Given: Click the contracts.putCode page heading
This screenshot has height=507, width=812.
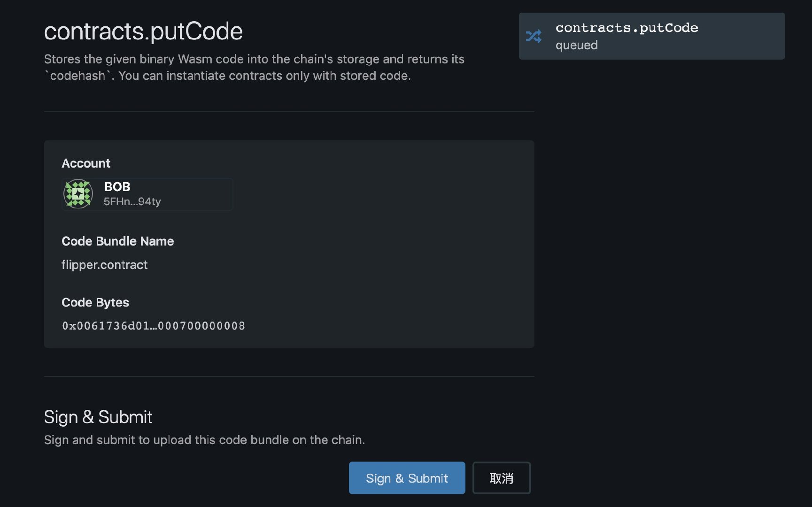Looking at the screenshot, I should 143,31.
